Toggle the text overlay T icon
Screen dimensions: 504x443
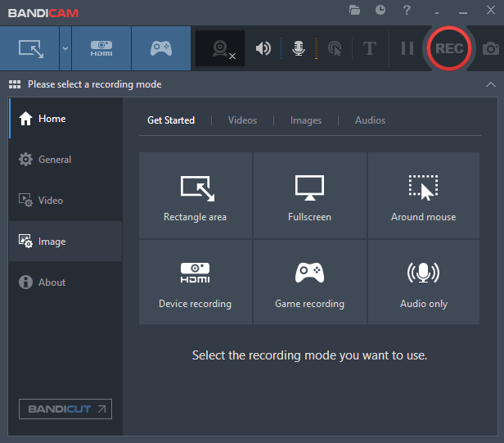pyautogui.click(x=370, y=48)
